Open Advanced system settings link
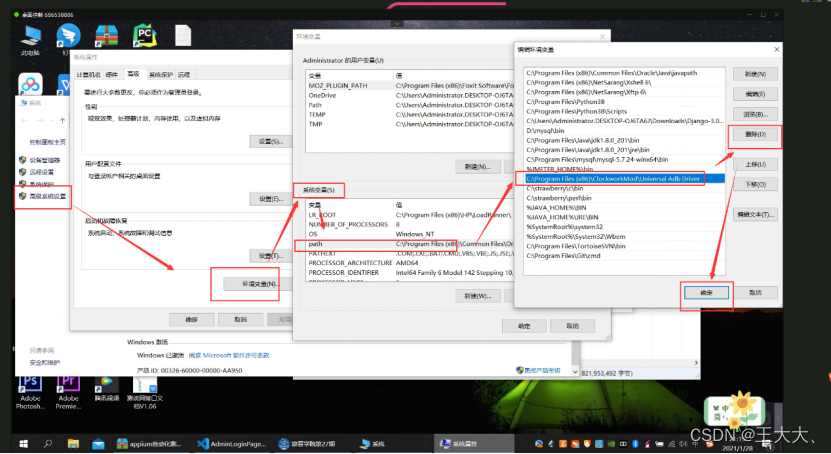Image resolution: width=831 pixels, height=454 pixels. [x=47, y=196]
